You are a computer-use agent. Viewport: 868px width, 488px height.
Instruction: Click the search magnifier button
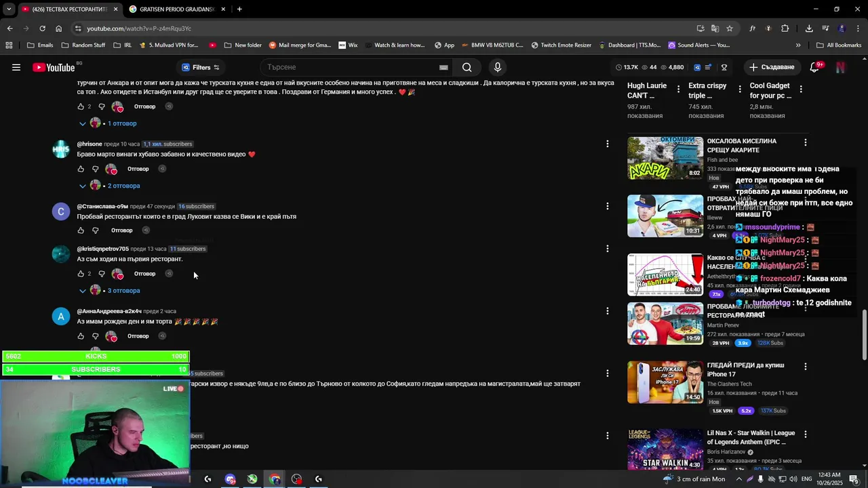[x=467, y=67]
